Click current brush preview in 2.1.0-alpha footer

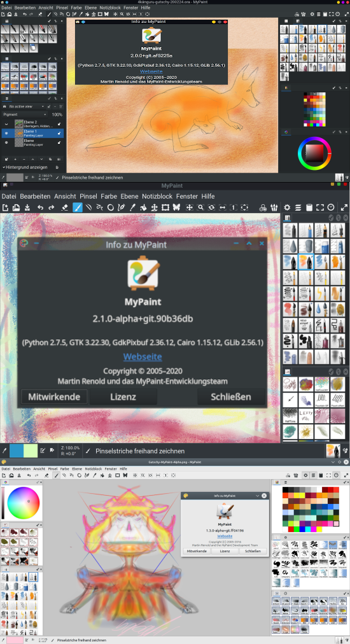(x=333, y=451)
